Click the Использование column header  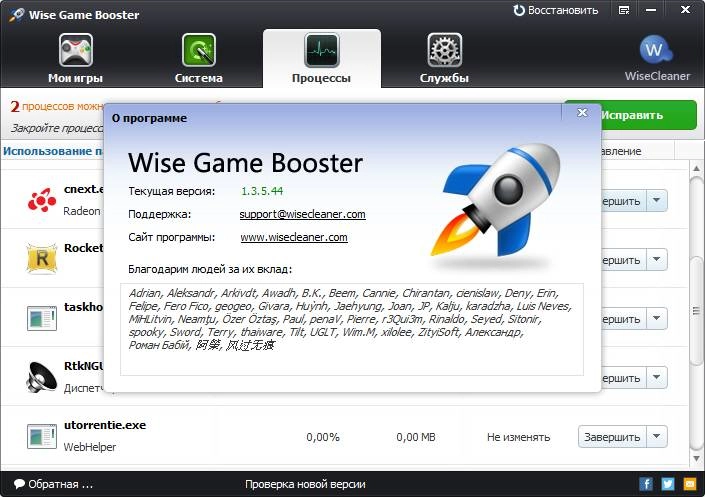(x=53, y=151)
